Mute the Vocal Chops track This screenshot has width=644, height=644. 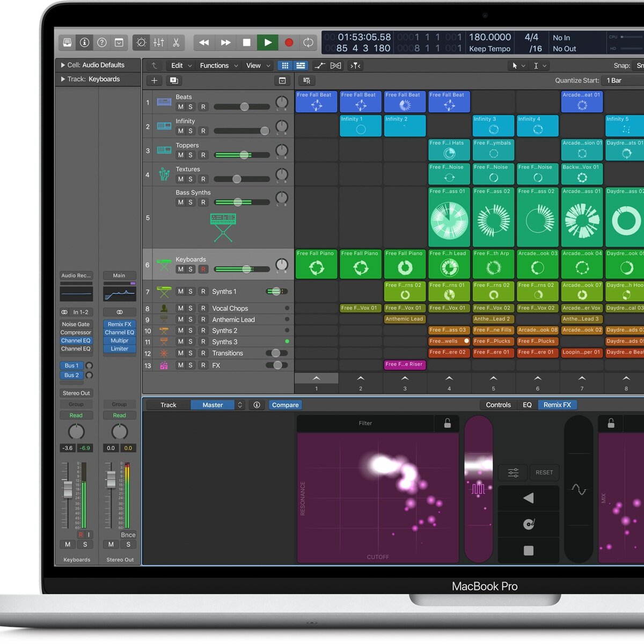coord(181,309)
